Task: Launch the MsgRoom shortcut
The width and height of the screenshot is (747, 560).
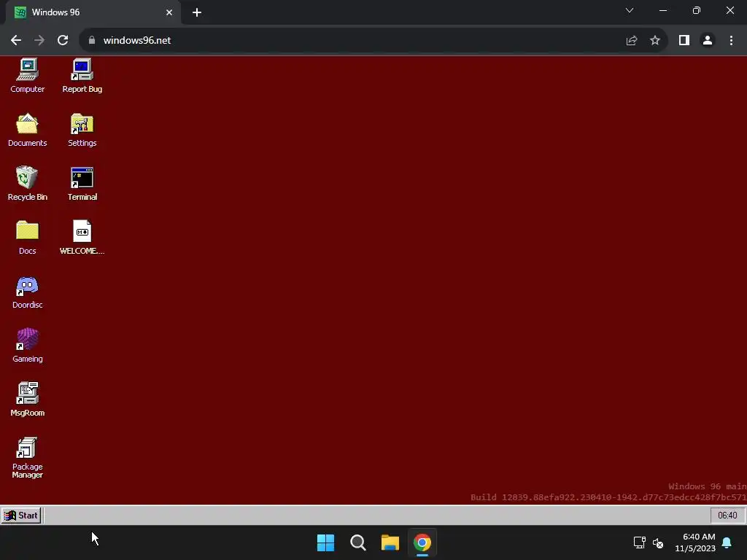Action: (27, 399)
